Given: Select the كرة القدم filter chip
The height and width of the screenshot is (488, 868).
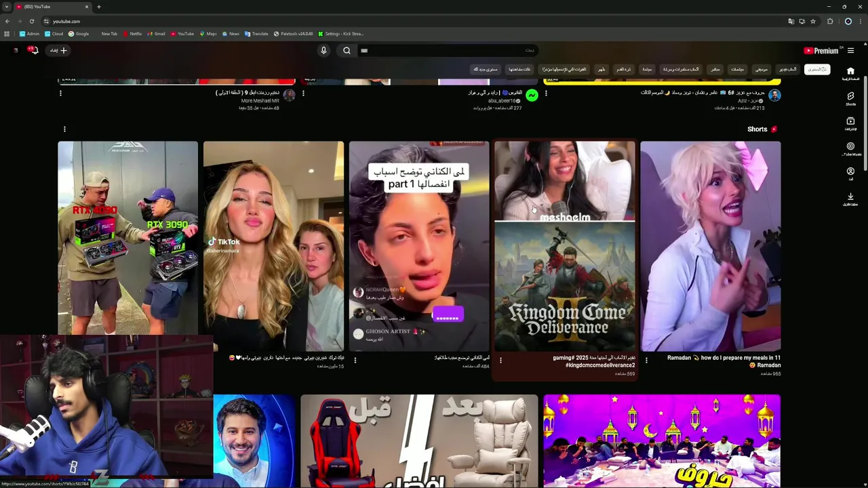Looking at the screenshot, I should coord(624,69).
